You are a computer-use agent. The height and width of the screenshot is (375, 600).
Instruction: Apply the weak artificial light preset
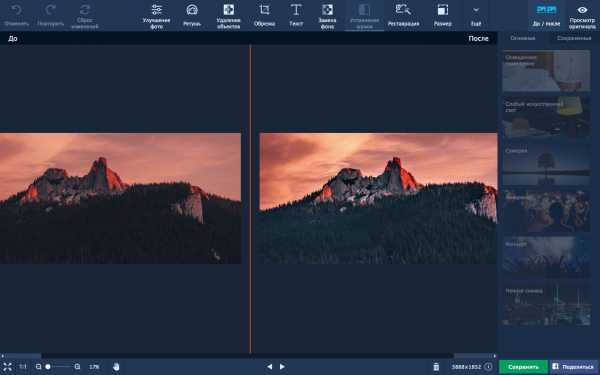click(546, 117)
